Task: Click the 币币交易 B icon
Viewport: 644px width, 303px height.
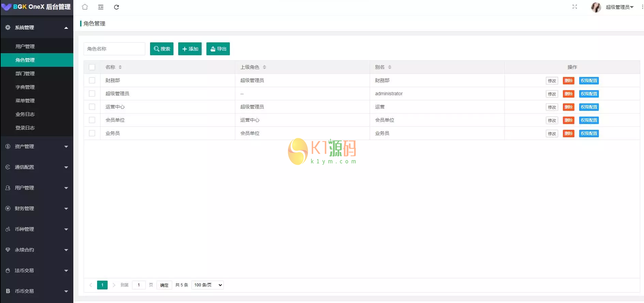Action: (8, 291)
